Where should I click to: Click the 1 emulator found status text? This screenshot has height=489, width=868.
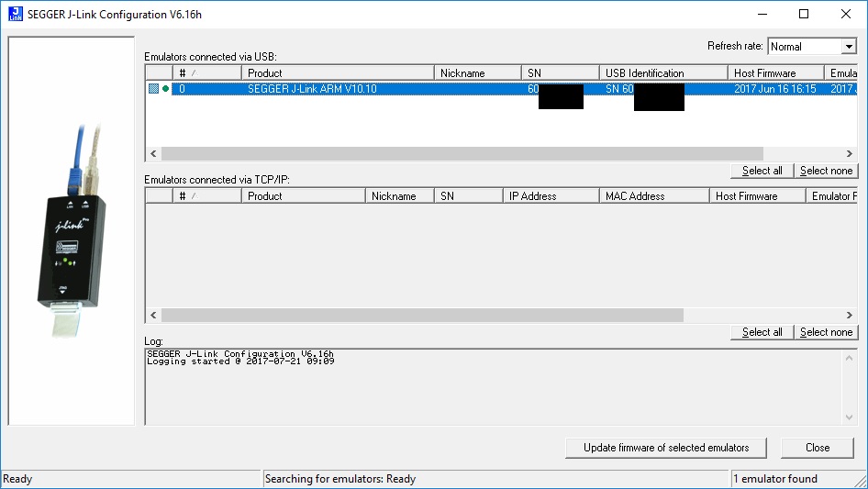(775, 479)
